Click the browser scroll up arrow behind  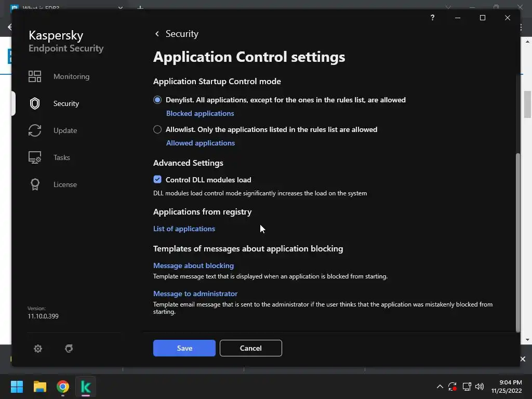[x=527, y=42]
